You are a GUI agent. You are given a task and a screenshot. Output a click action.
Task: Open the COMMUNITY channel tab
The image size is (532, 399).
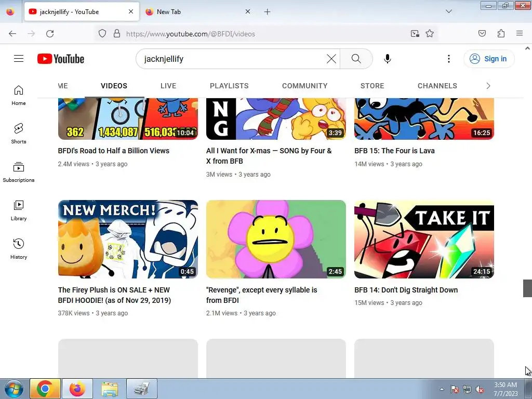pyautogui.click(x=304, y=86)
